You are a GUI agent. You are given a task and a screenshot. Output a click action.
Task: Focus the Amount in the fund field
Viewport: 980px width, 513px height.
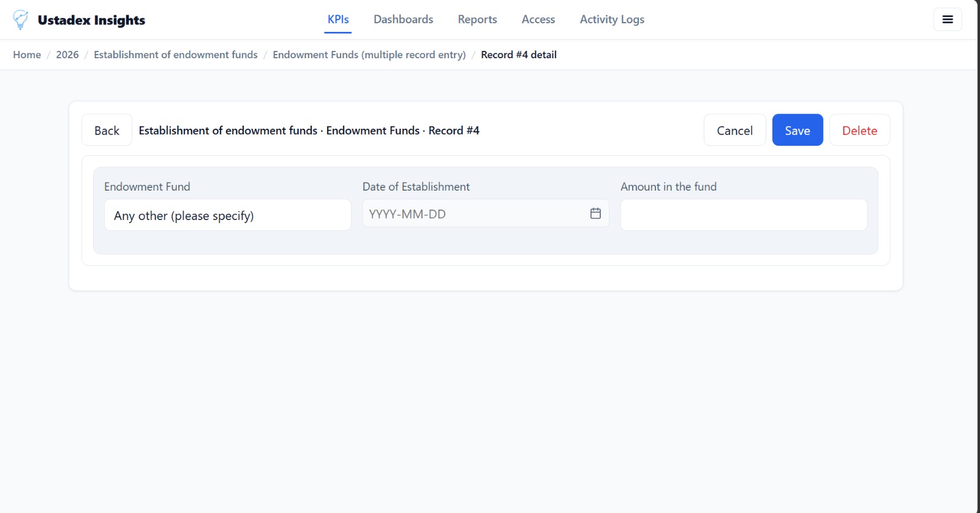click(744, 215)
